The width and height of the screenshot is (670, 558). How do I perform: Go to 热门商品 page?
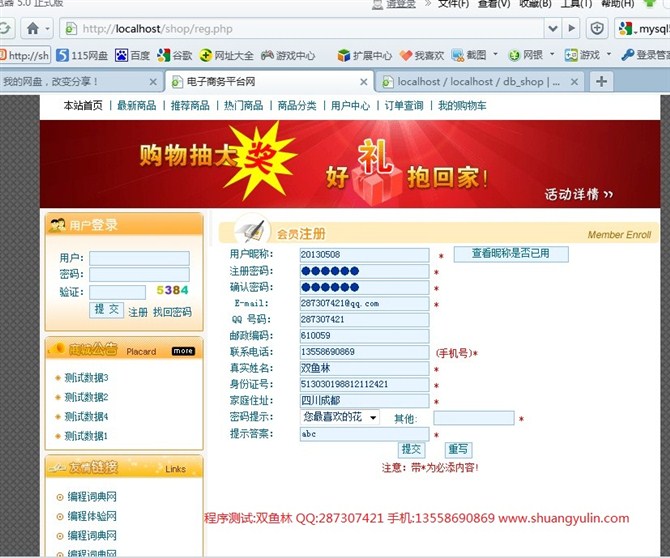[x=244, y=106]
